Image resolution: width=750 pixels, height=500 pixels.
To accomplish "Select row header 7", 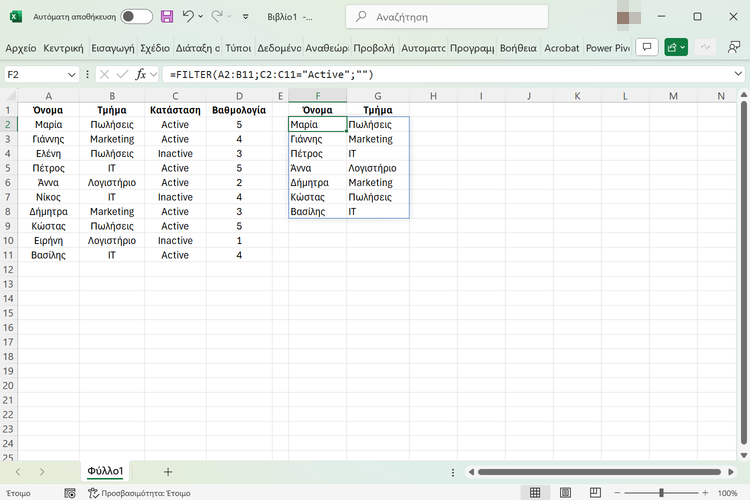I will tap(8, 197).
